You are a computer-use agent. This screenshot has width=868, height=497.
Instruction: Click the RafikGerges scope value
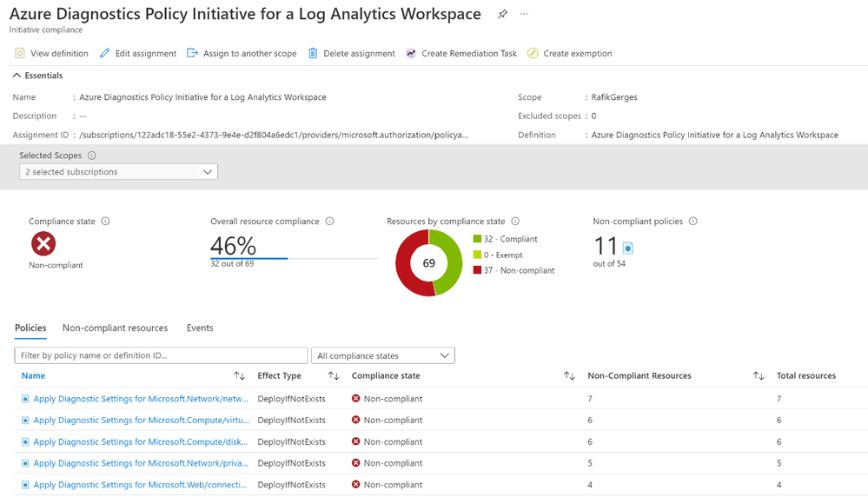[614, 96]
